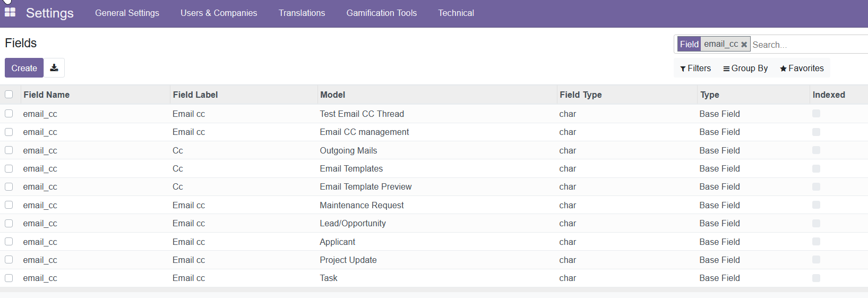Open the Gamification Tools menu
The image size is (868, 298).
click(x=381, y=13)
